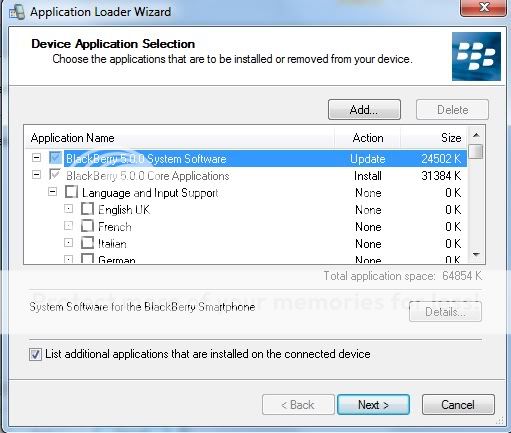
Task: Check the French language checkbox
Action: point(87,226)
